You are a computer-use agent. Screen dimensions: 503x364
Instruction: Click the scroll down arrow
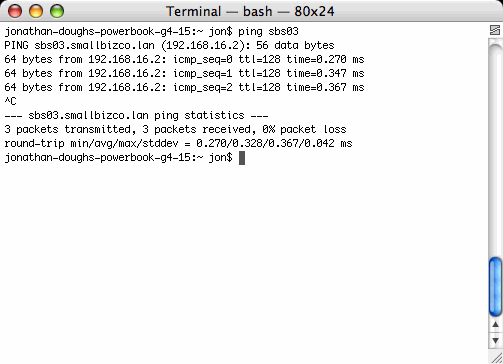(x=495, y=341)
